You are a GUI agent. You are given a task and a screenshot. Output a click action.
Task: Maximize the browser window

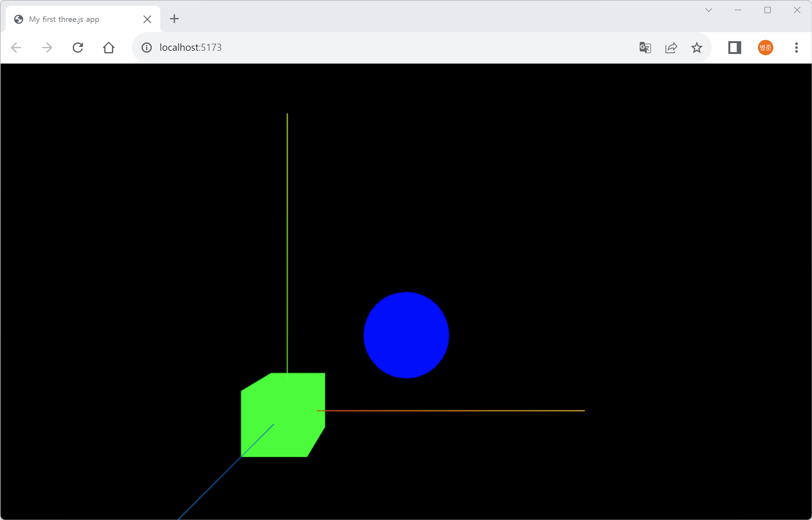coord(767,10)
